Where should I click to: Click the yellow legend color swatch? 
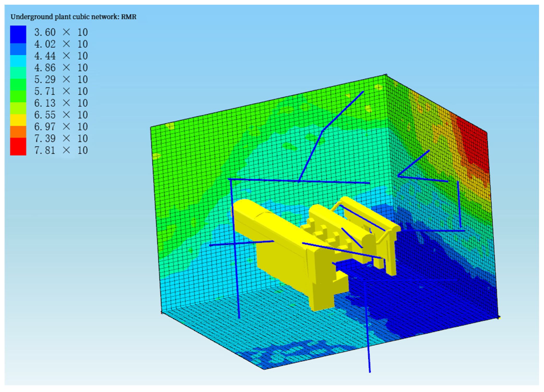coord(18,120)
